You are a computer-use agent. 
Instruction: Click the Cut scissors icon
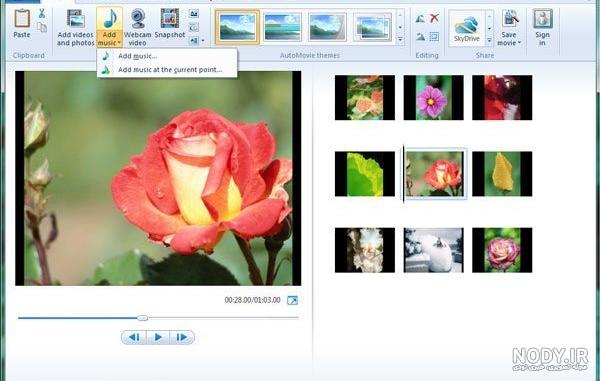[42, 13]
